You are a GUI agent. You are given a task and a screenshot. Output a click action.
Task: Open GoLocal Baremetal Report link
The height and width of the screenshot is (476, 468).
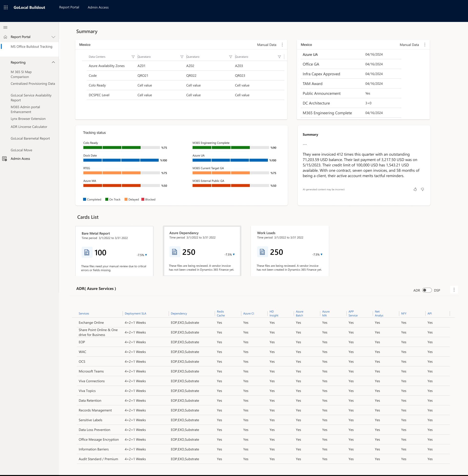[x=30, y=139]
